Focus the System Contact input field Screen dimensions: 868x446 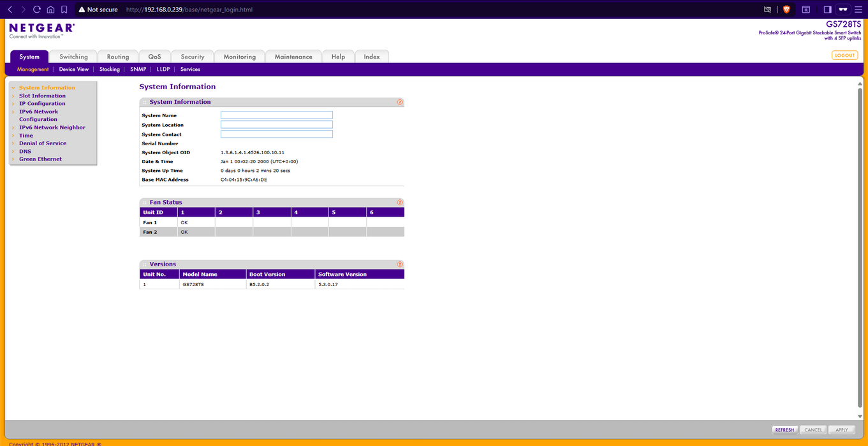point(277,134)
